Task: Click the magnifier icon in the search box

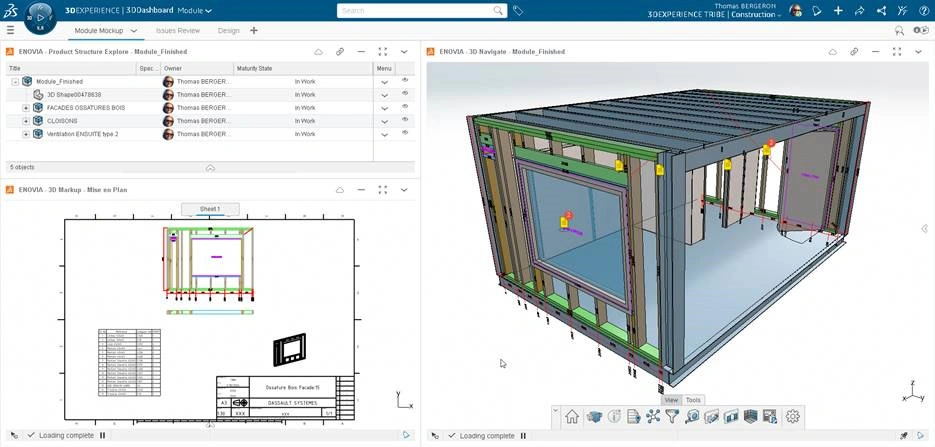Action: coord(499,10)
